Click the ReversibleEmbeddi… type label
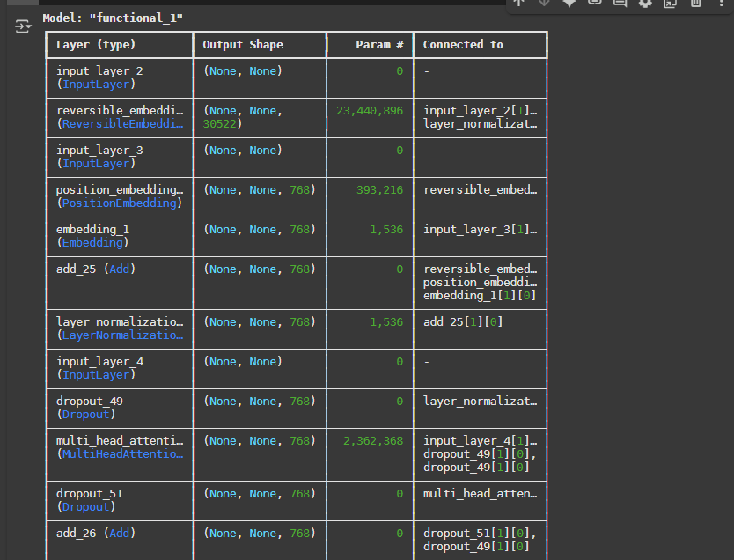This screenshot has height=560, width=734. (122, 124)
